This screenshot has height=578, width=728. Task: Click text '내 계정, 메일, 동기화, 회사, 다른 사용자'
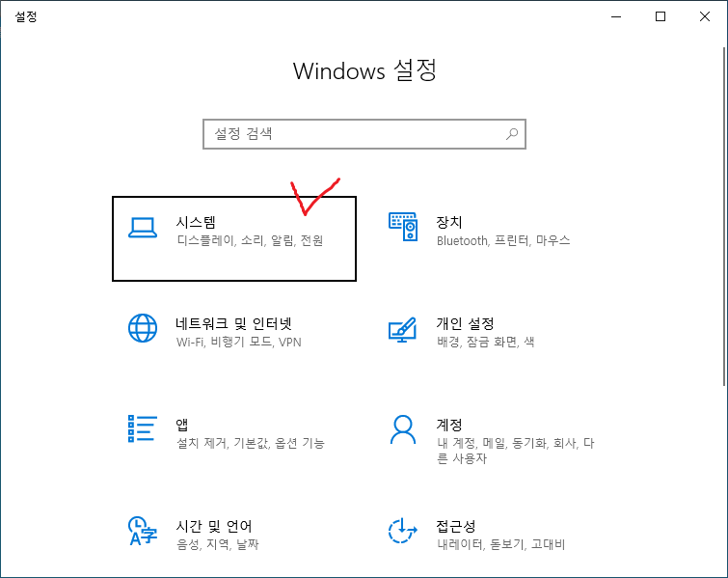[515, 451]
